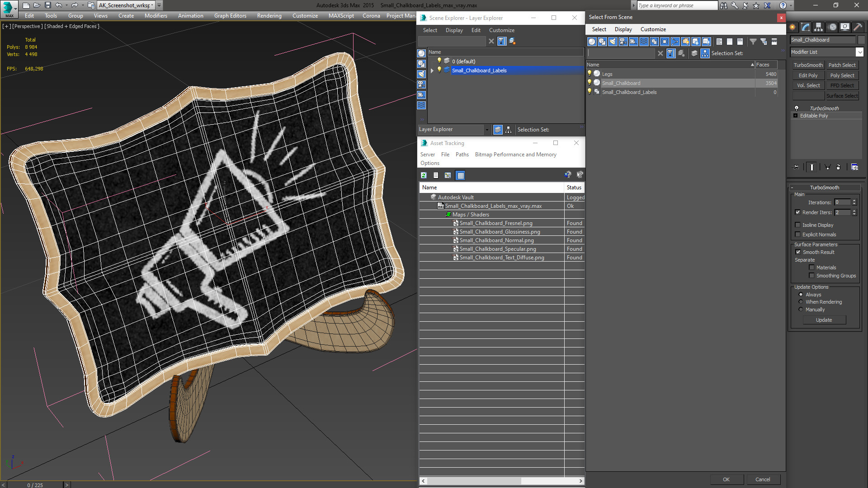Toggle Display Space Warps filter in Select From Scene
Image resolution: width=868 pixels, height=488 pixels.
[644, 42]
